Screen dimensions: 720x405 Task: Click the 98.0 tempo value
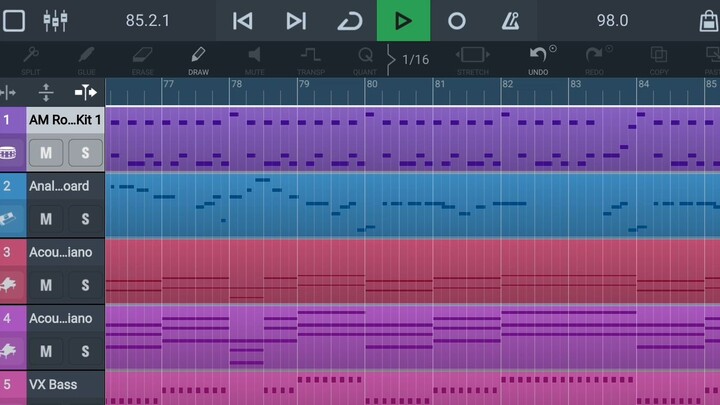pos(612,20)
